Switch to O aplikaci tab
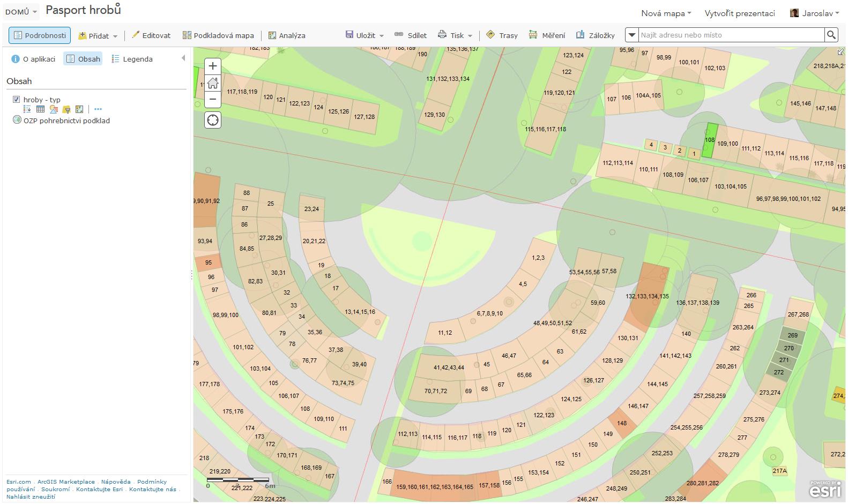The width and height of the screenshot is (848, 504). point(33,59)
